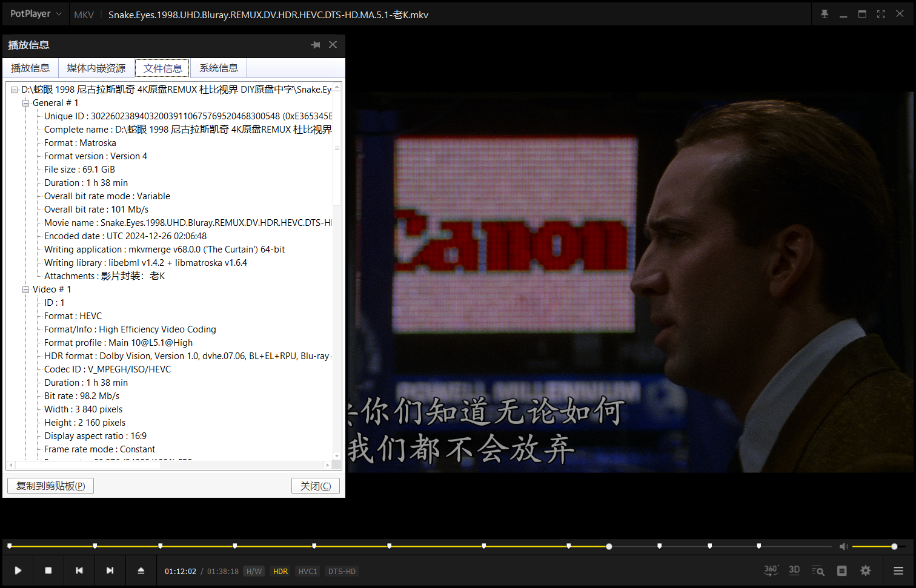This screenshot has height=588, width=916.
Task: Select the File size : 69.1 GiB row
Action: tap(79, 170)
